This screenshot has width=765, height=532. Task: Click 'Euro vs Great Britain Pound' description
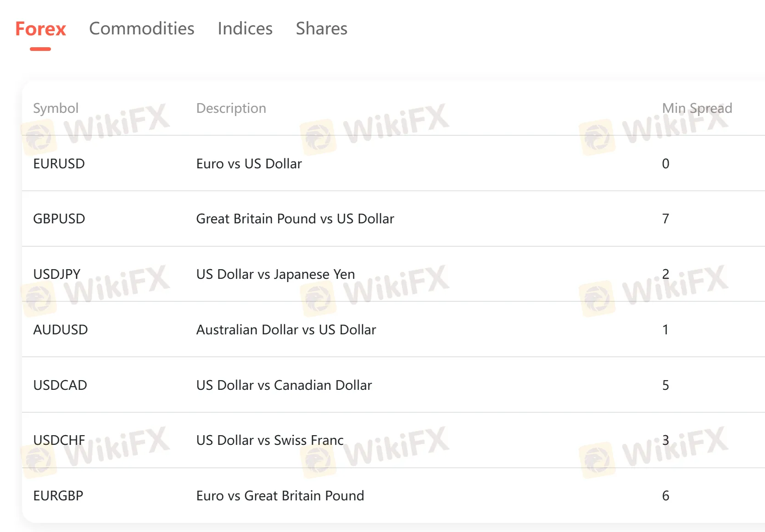(280, 496)
